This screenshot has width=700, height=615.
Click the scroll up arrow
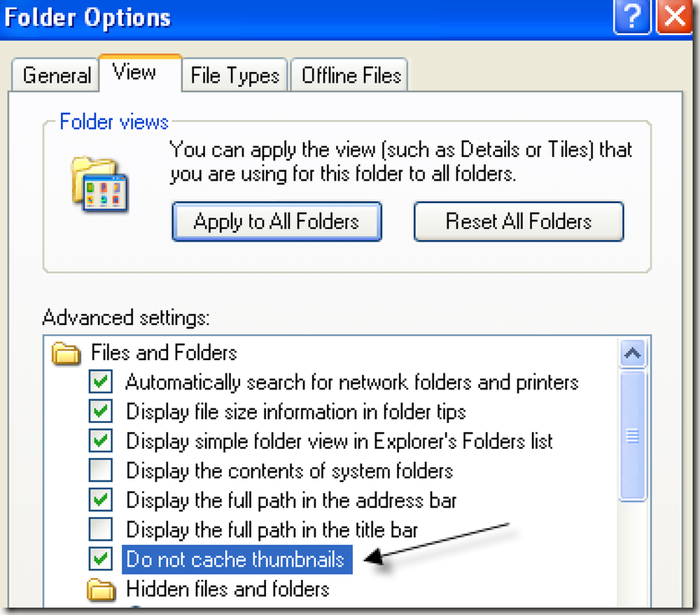click(x=633, y=353)
